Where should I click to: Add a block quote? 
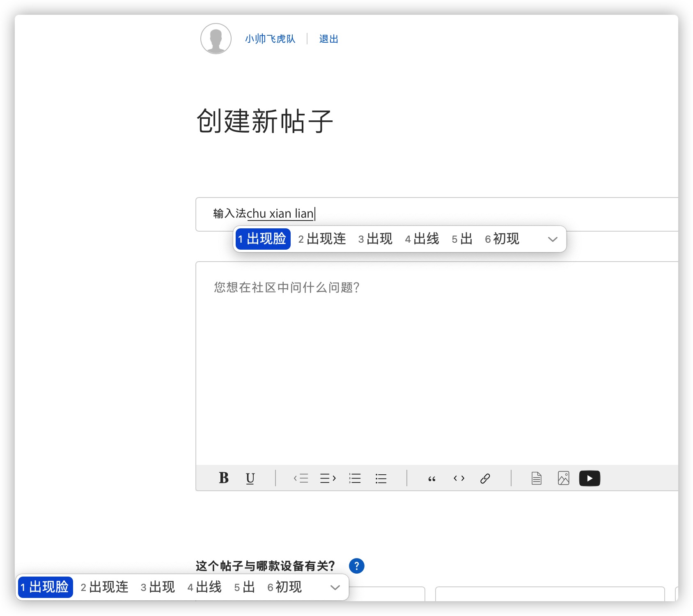pyautogui.click(x=432, y=478)
